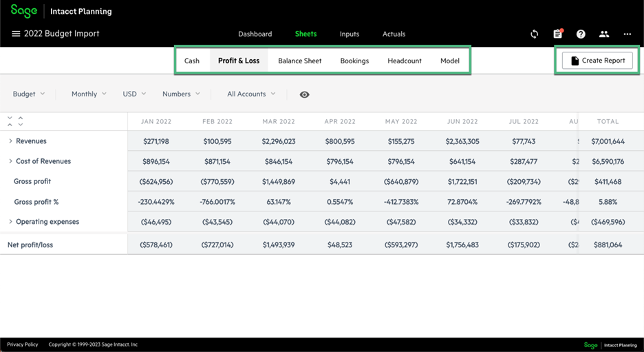Image resolution: width=644 pixels, height=352 pixels.
Task: Open the Actuals menu
Action: click(x=394, y=34)
